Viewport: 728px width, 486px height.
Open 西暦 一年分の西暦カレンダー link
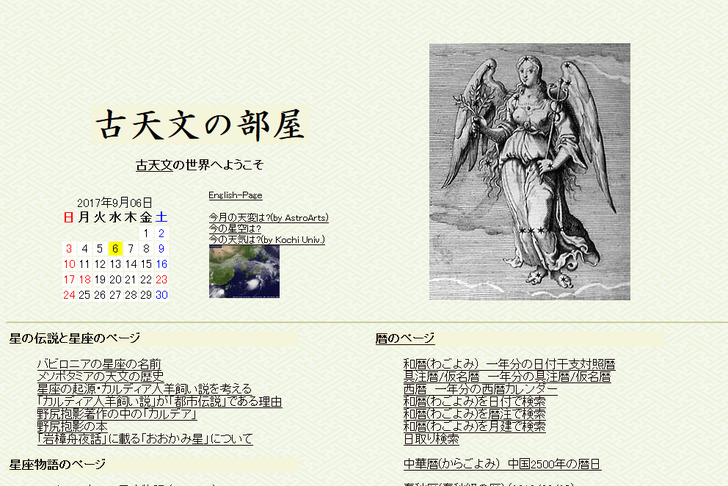click(x=480, y=389)
